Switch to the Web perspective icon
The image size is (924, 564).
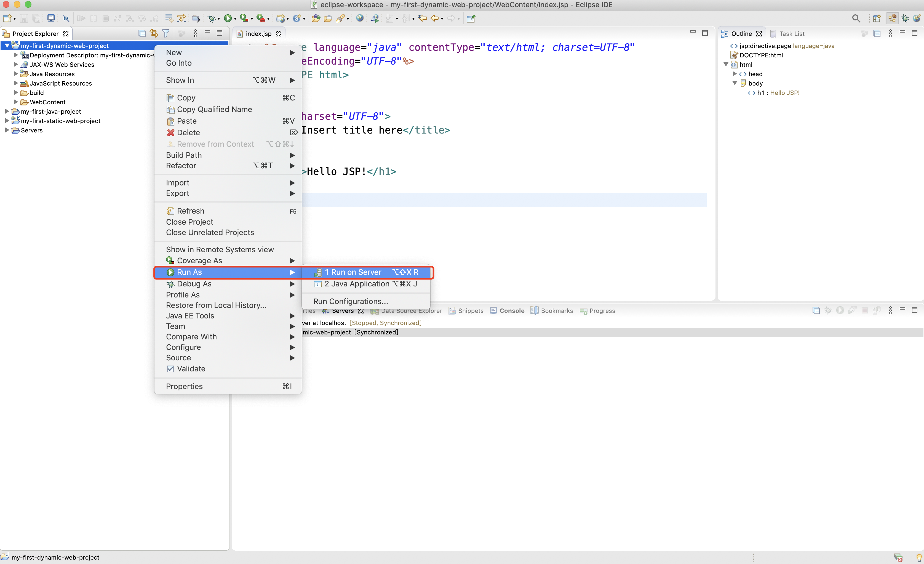click(917, 18)
